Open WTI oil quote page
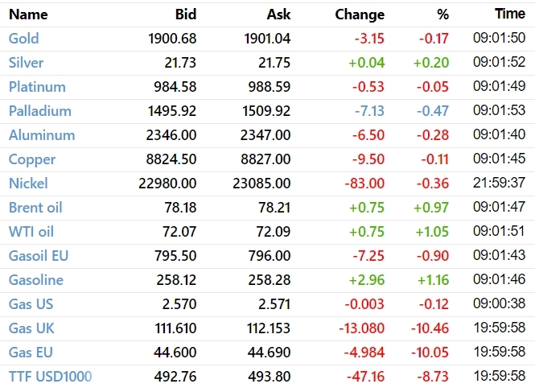The height and width of the screenshot is (392, 535). click(x=31, y=232)
